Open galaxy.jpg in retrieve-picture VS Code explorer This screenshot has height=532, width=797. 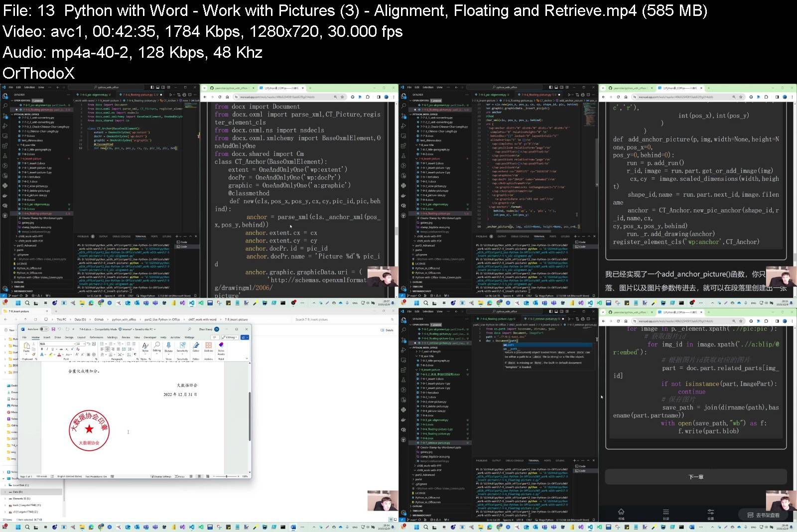click(426, 452)
